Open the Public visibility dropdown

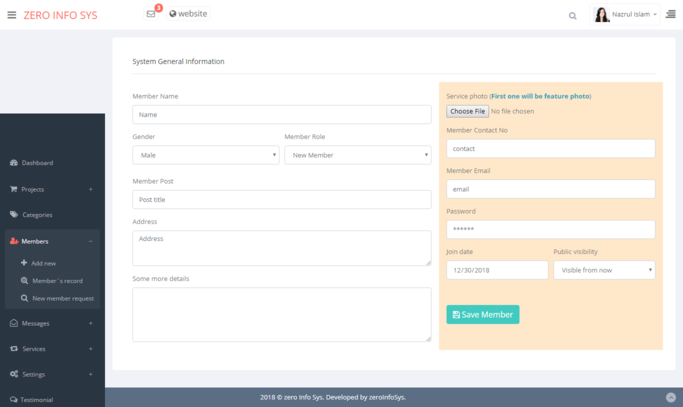point(604,270)
